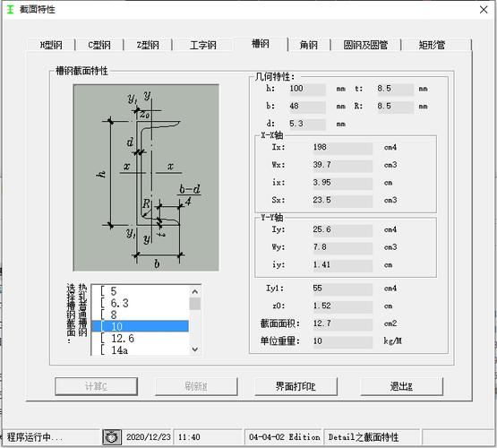
Task: Click the section list scroll up arrow
Action: (195, 291)
